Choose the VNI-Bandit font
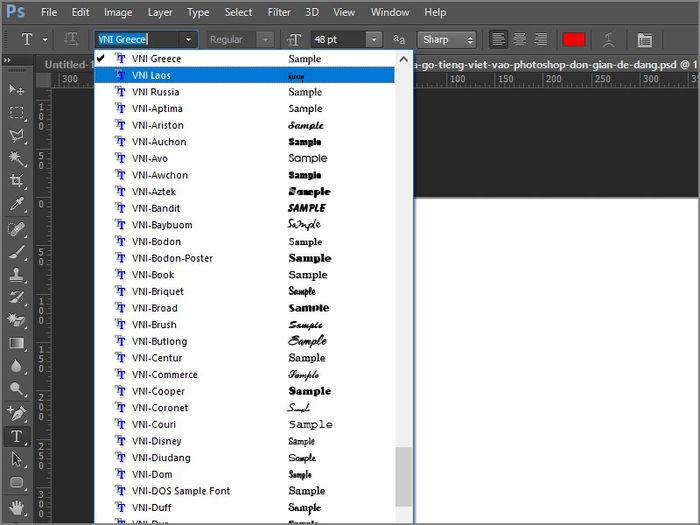700x525 pixels. [244, 208]
